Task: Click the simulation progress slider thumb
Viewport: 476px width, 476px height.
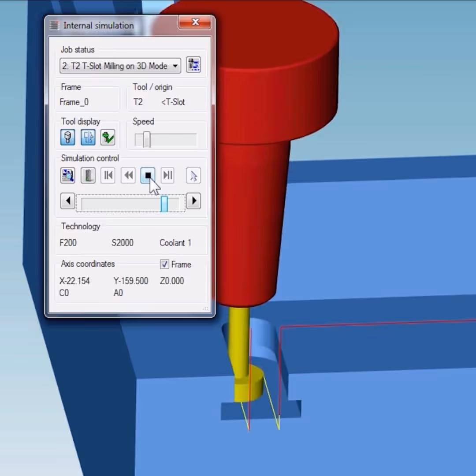Action: coord(164,204)
